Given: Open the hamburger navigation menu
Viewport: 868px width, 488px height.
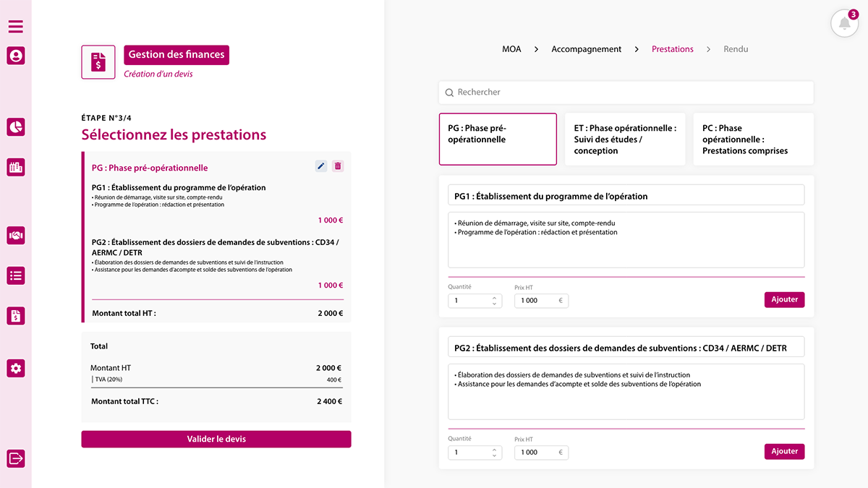Looking at the screenshot, I should 15,26.
